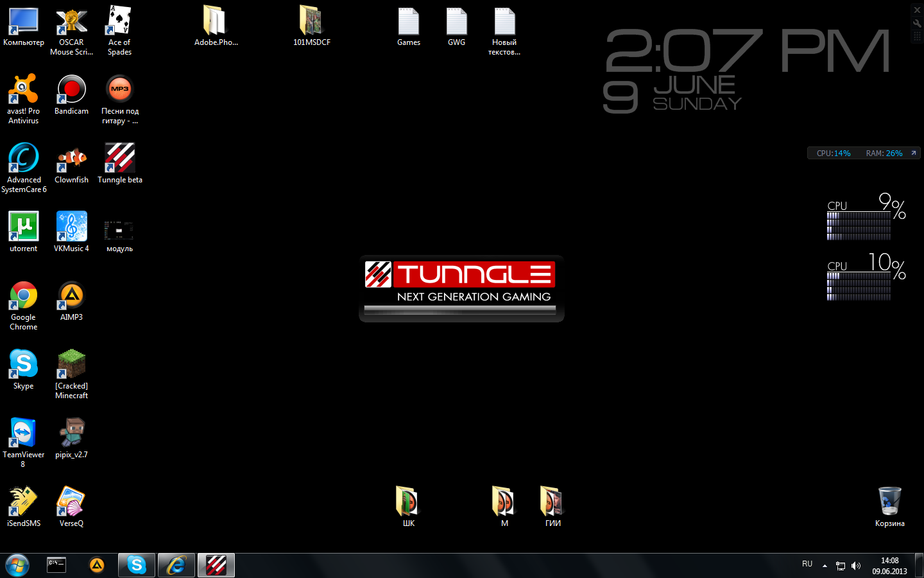Switch to Tunngle in the taskbar

[216, 565]
